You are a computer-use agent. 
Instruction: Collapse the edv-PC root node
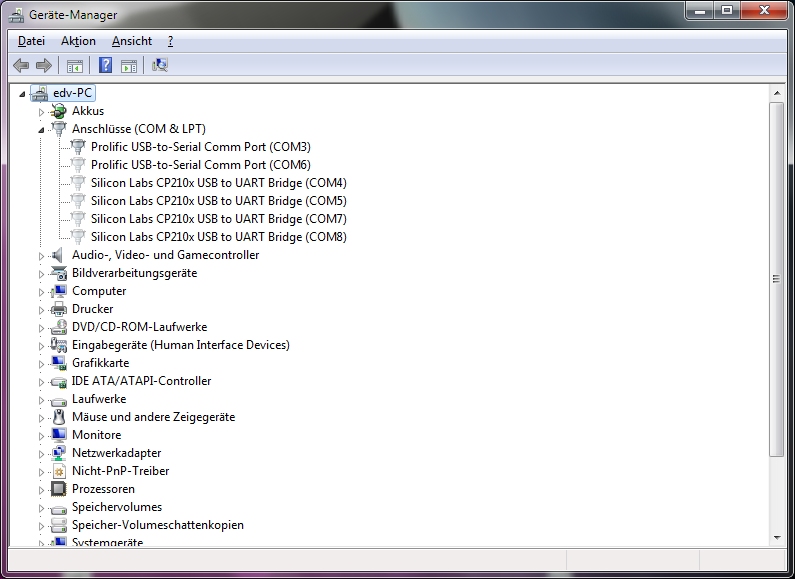[22, 94]
